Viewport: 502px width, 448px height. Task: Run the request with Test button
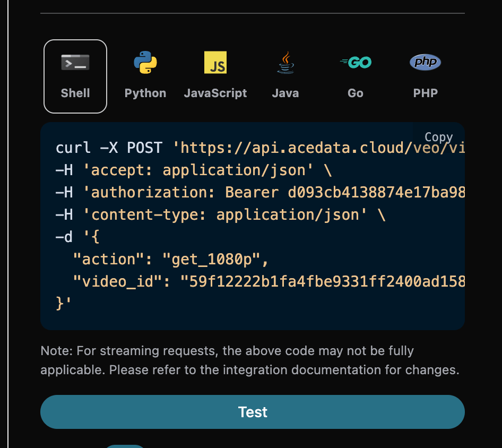pos(253,412)
